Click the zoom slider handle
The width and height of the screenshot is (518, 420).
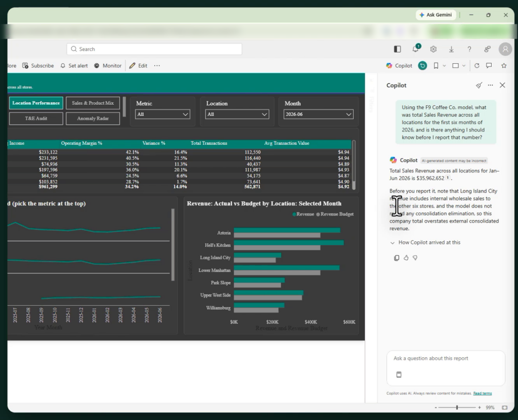pyautogui.click(x=457, y=407)
